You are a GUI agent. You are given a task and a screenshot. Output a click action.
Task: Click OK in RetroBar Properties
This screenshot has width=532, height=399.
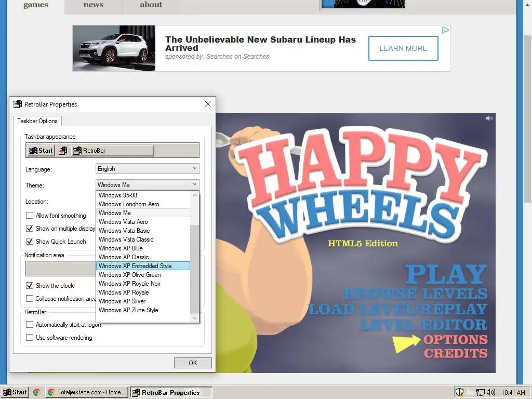(193, 363)
